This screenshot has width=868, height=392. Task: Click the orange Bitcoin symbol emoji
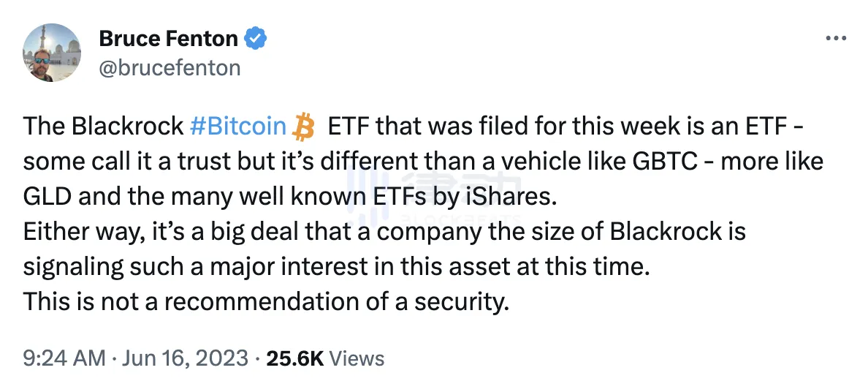click(302, 127)
